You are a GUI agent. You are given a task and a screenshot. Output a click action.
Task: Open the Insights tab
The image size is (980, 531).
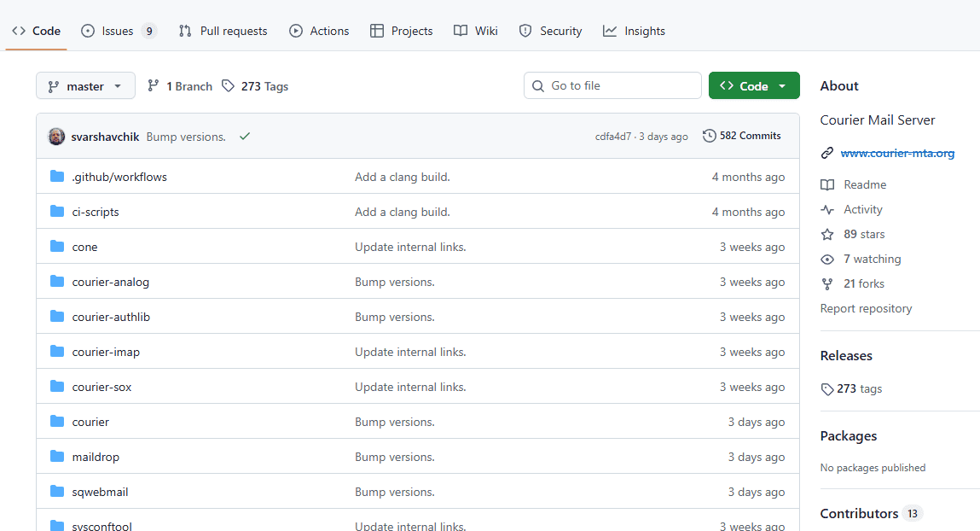(x=634, y=31)
